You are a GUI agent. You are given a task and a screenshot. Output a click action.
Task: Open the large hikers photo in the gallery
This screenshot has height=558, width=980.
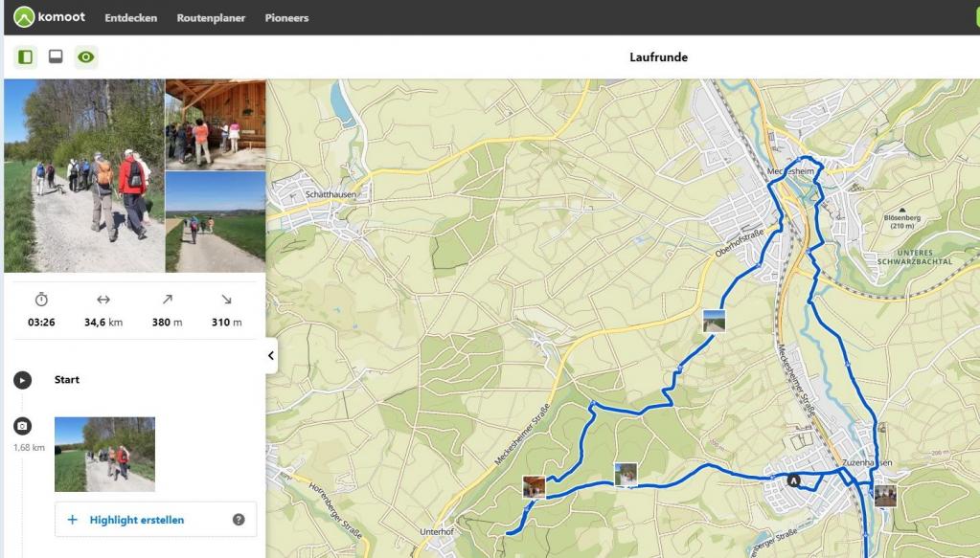pos(84,176)
